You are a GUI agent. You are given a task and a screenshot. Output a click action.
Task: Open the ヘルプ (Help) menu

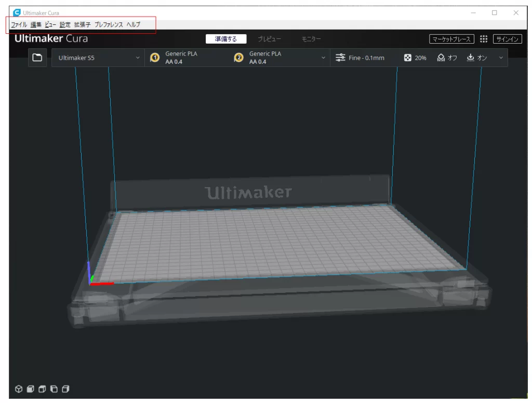[x=134, y=24]
